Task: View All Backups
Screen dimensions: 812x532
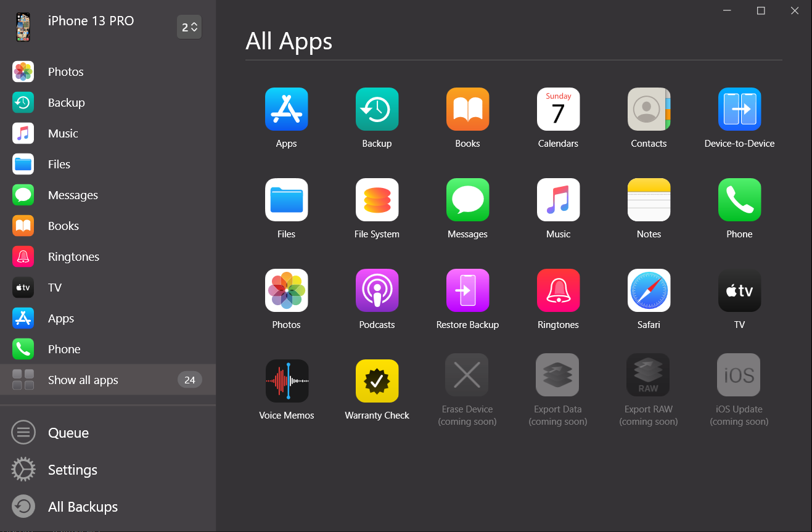Action: click(83, 507)
